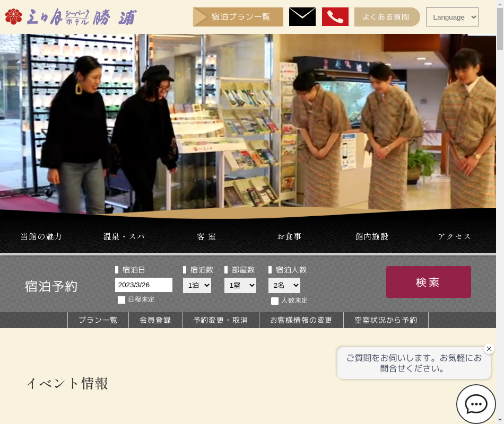The width and height of the screenshot is (504, 424).
Task: Open the Language dropdown
Action: tap(451, 17)
